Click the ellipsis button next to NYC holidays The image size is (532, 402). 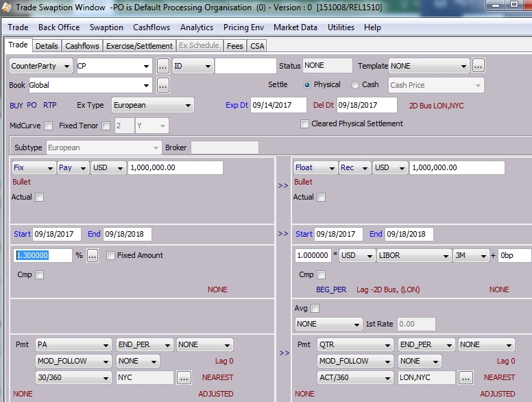(184, 377)
